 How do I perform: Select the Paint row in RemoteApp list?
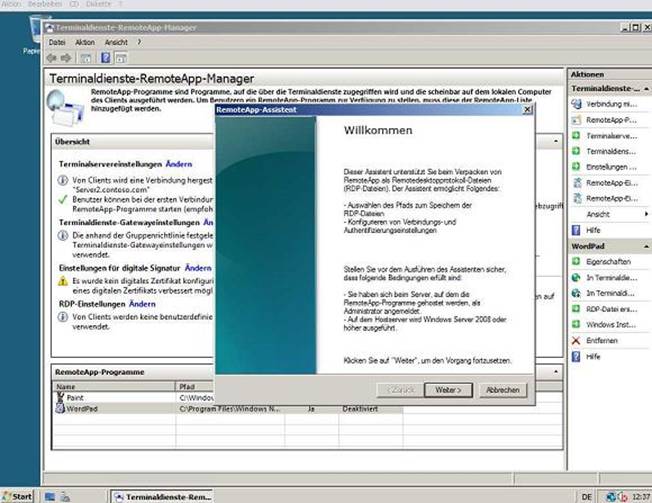click(x=135, y=398)
